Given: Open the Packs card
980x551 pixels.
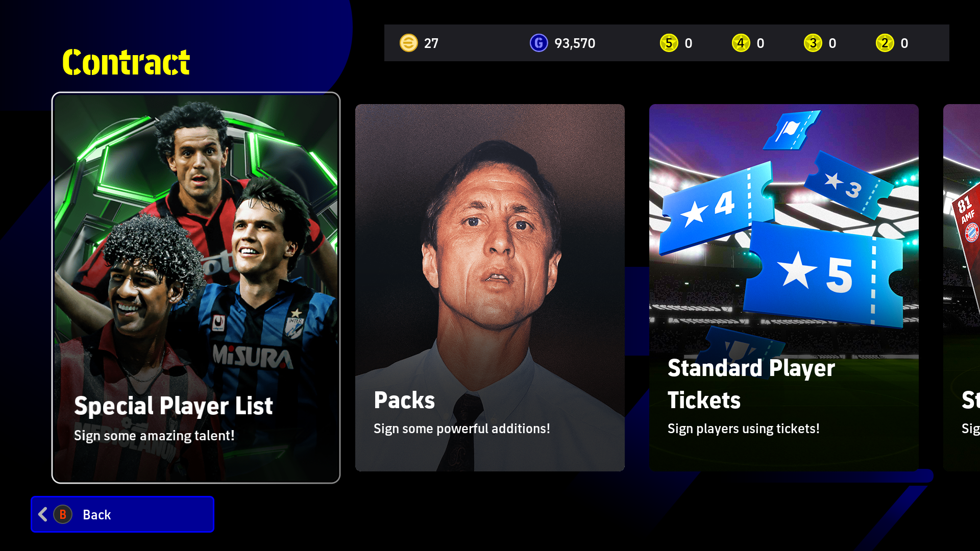Looking at the screenshot, I should pyautogui.click(x=490, y=288).
